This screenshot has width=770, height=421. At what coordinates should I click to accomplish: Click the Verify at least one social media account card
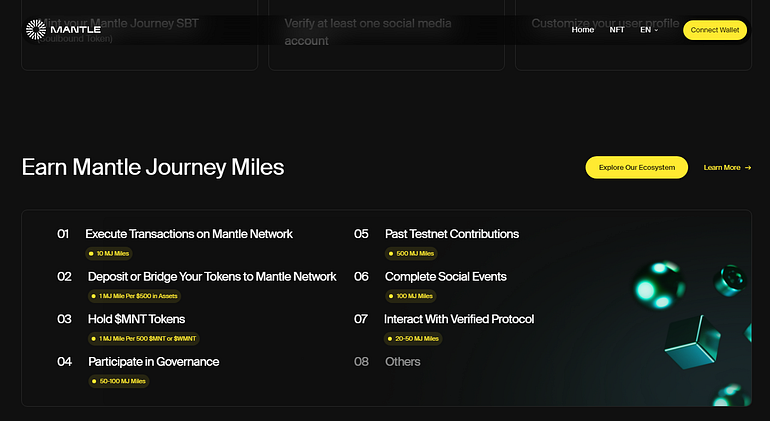(x=386, y=34)
